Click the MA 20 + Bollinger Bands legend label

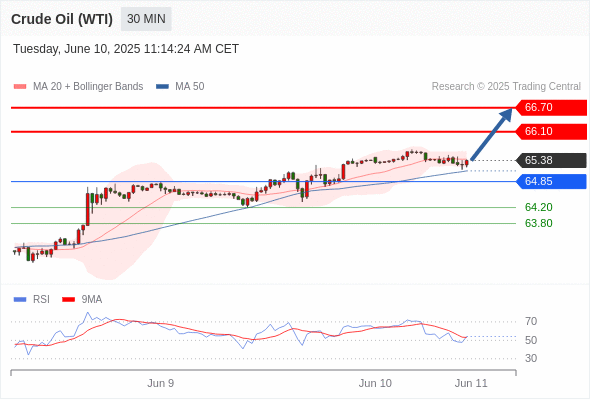[x=88, y=87]
